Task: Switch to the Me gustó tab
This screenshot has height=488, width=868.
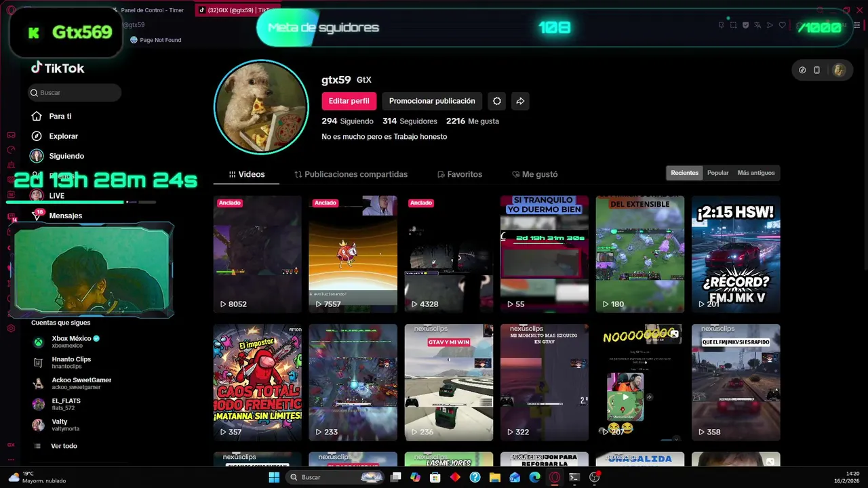Action: point(534,174)
